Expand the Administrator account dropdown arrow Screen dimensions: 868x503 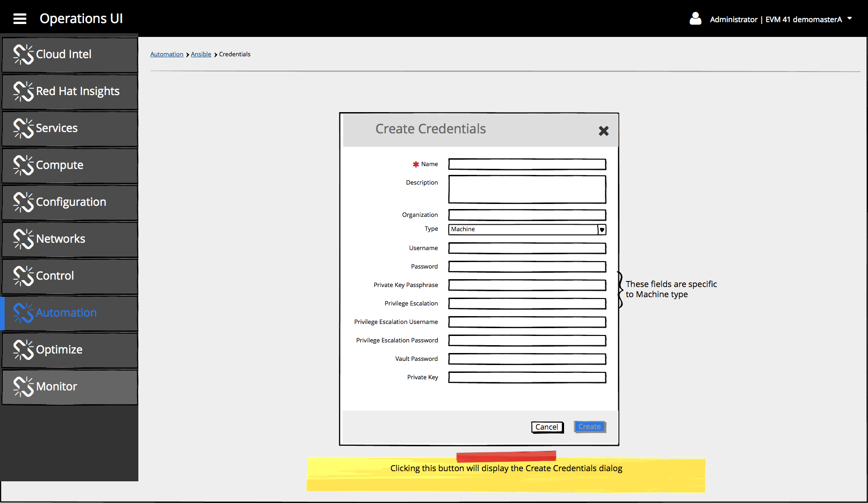point(850,19)
